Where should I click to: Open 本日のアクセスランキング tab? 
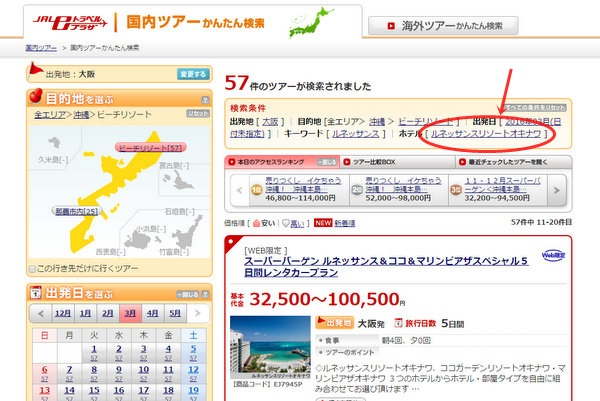click(271, 162)
